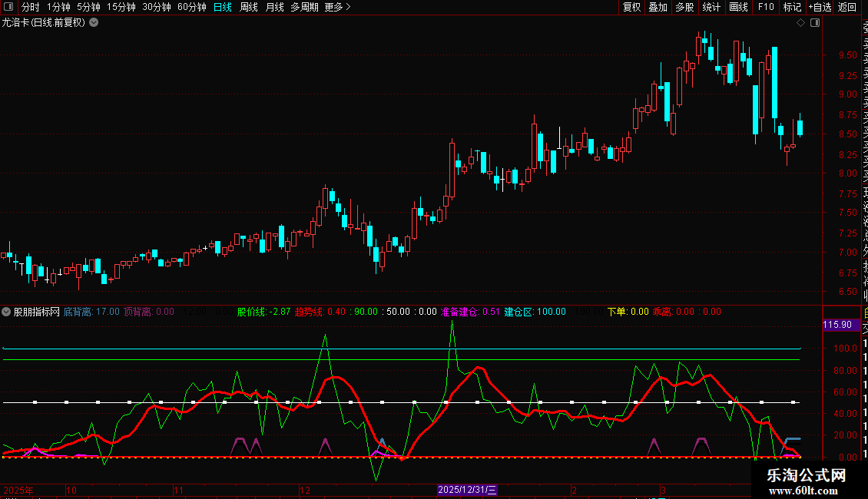Viewport: 868px width, 499px height.
Task: Toggle the left sidebar panel icon
Action: tap(8, 7)
